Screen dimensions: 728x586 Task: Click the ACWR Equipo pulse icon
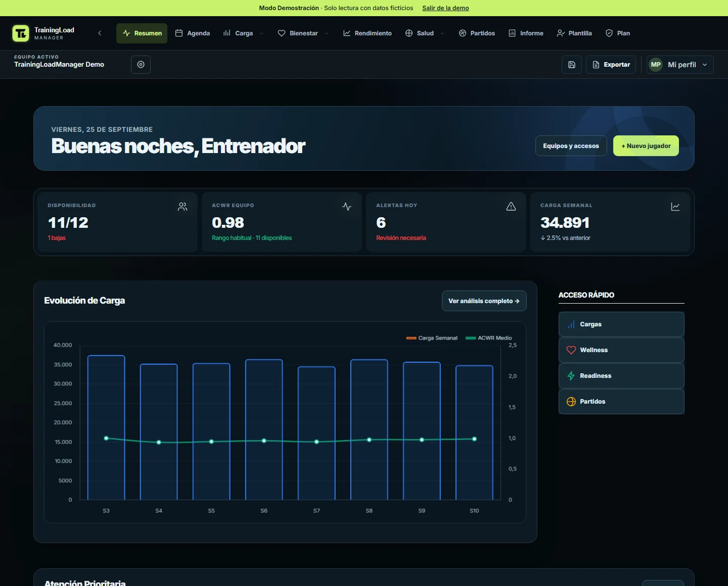347,207
